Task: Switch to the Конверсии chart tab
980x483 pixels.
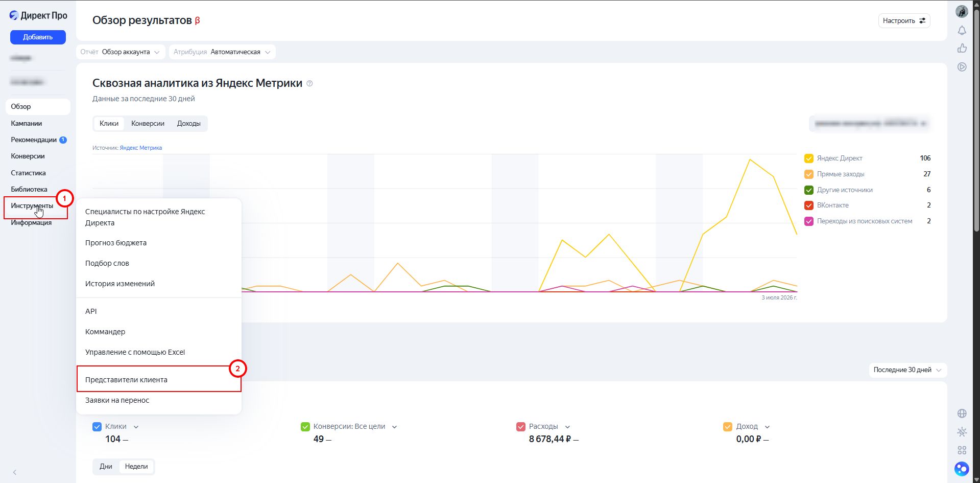Action: [x=148, y=124]
